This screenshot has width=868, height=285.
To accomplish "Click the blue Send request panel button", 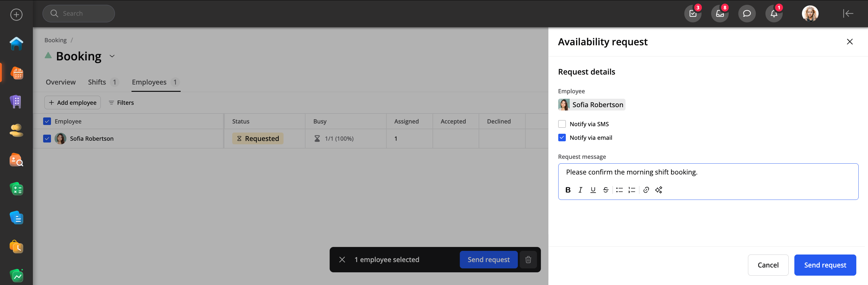I will click(825, 265).
